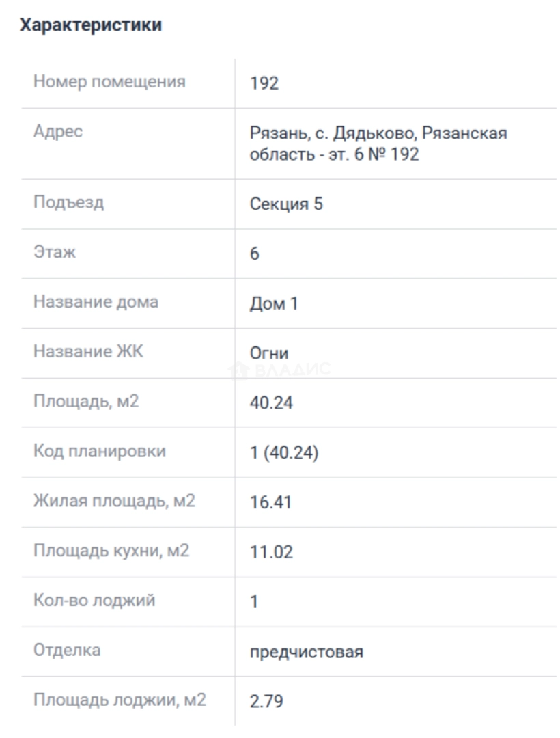Click the address text Рязань, с. Дядьково
This screenshot has height=738, width=560.
(333, 134)
